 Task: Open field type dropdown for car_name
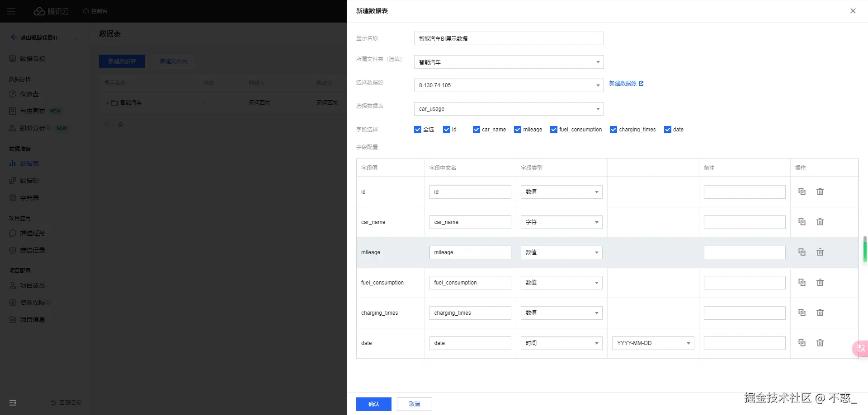pos(561,222)
